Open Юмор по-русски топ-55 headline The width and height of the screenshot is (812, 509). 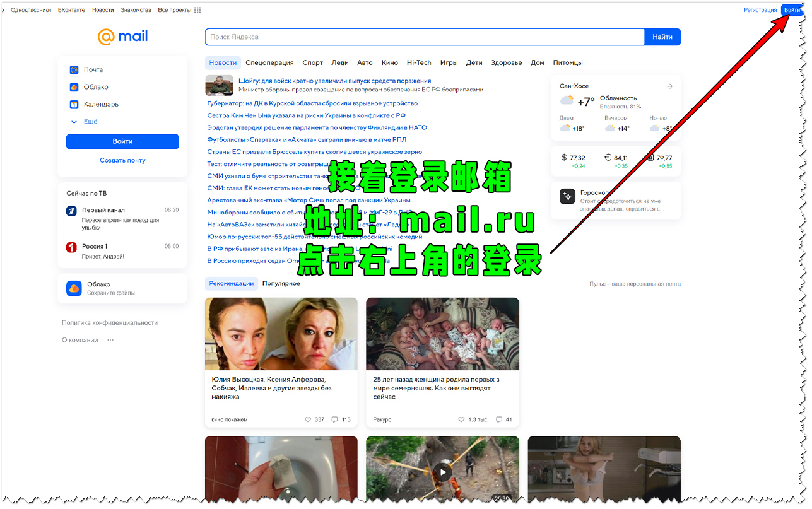(315, 237)
